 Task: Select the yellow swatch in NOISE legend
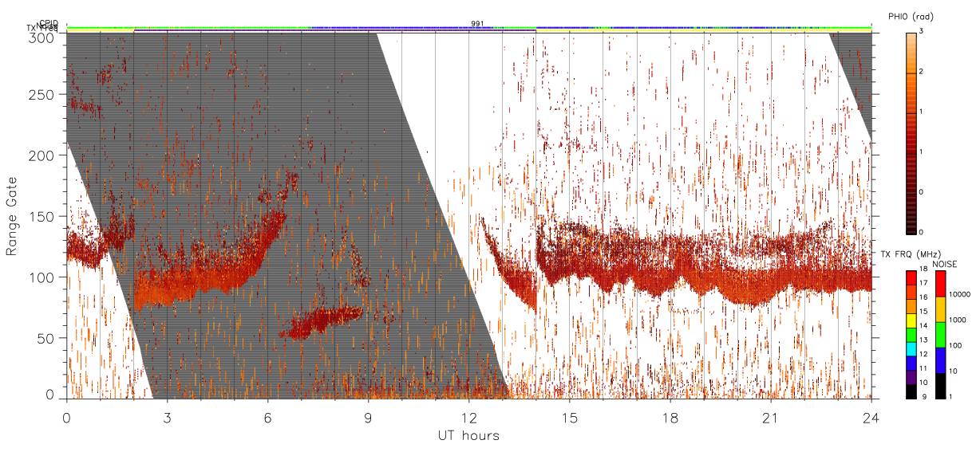pyautogui.click(x=941, y=309)
